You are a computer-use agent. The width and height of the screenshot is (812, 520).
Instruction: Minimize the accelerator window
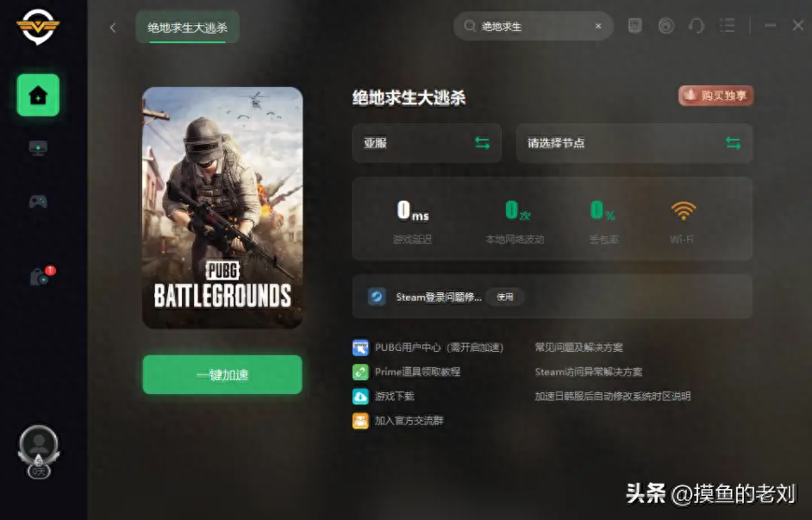(770, 25)
